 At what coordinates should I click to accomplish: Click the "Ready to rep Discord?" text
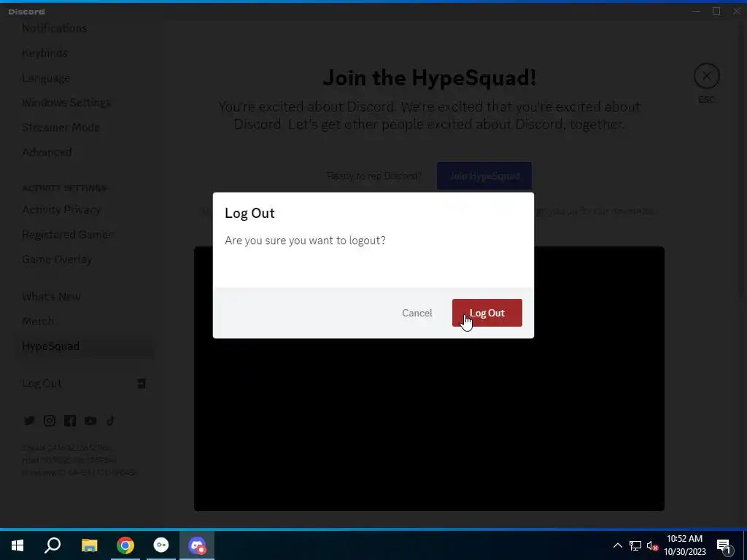click(x=374, y=176)
